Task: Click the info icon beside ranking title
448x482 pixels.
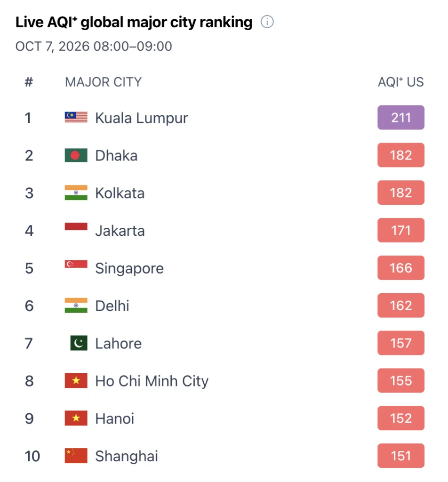Action: coord(267,22)
